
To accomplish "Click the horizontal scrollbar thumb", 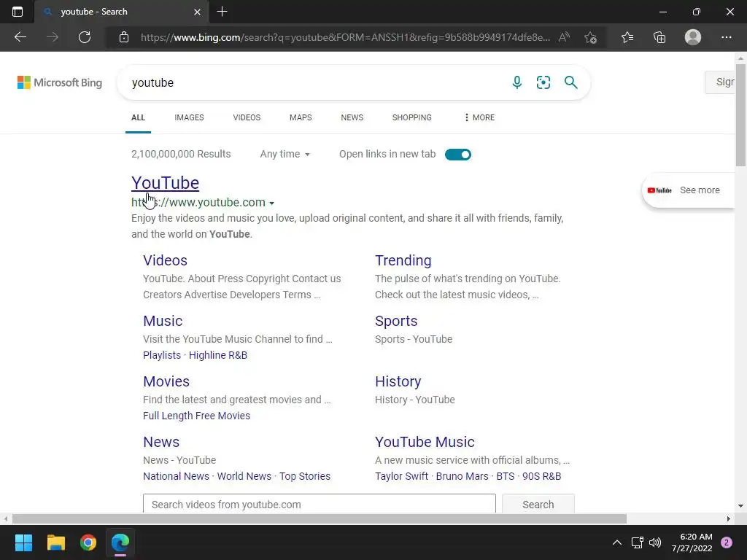I will pyautogui.click(x=320, y=518).
